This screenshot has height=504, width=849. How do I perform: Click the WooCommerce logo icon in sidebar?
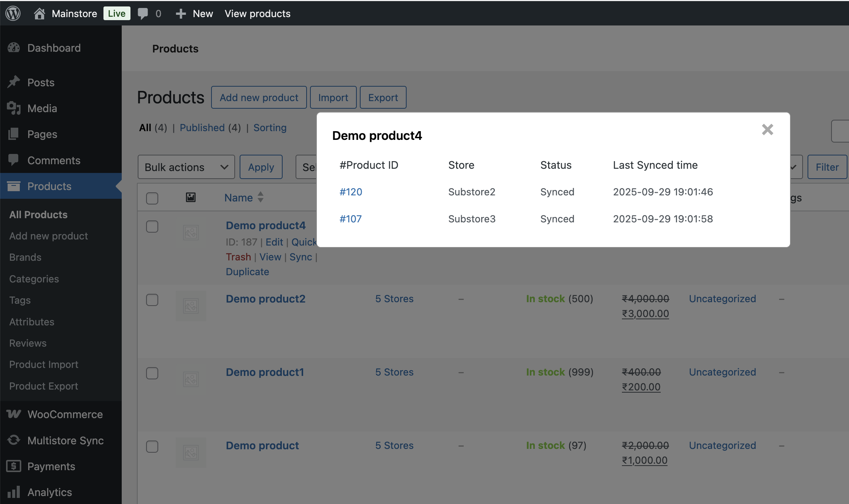[x=14, y=414]
